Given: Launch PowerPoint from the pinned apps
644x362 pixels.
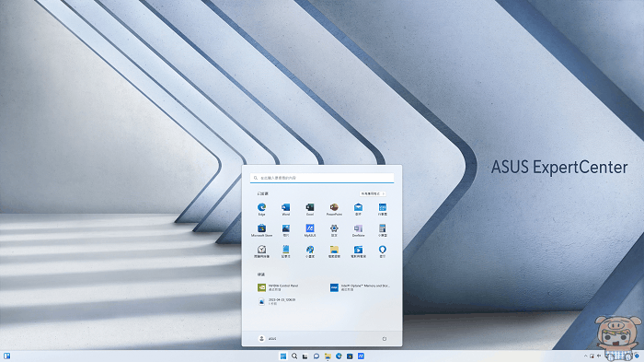Looking at the screenshot, I should point(334,209).
